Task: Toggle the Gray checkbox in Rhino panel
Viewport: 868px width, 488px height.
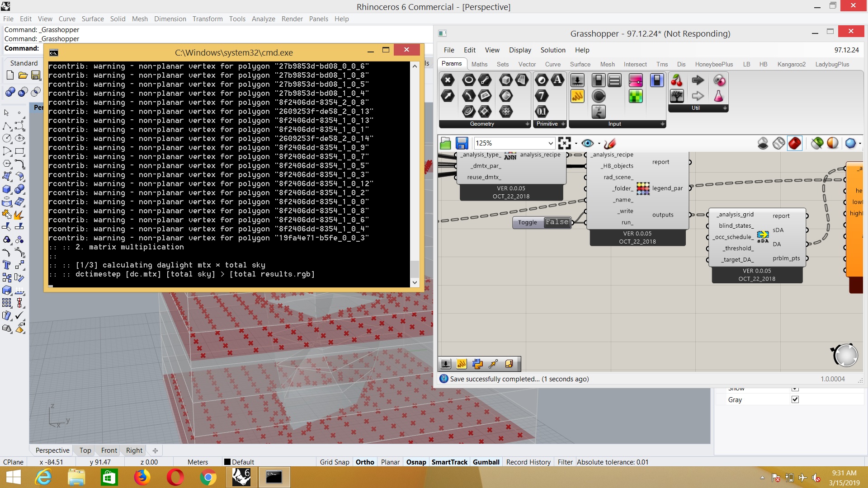Action: (x=795, y=399)
